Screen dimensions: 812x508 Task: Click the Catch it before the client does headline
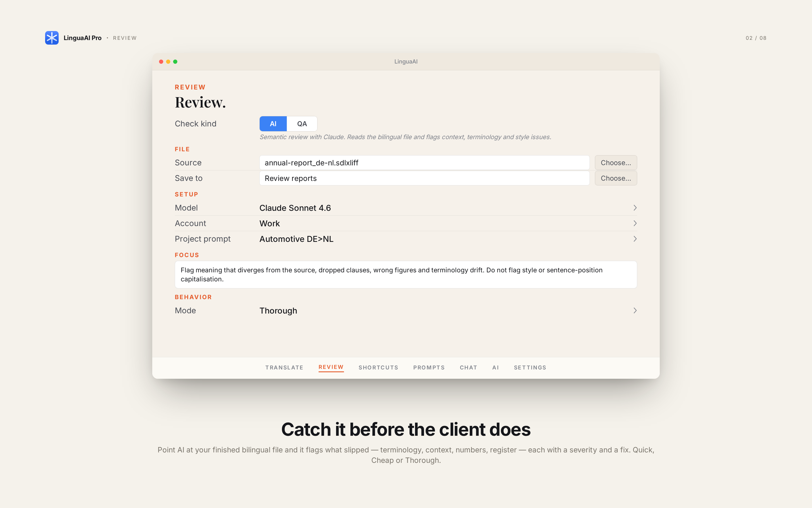click(406, 429)
